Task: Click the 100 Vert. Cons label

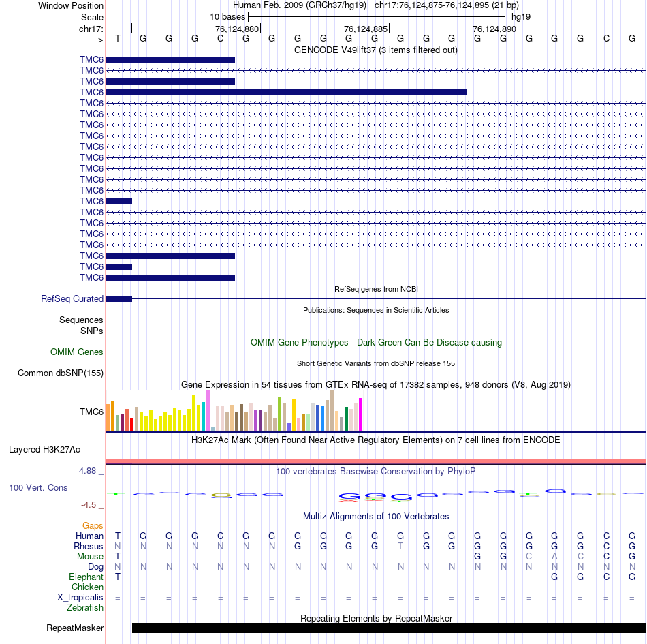Action: click(x=38, y=487)
